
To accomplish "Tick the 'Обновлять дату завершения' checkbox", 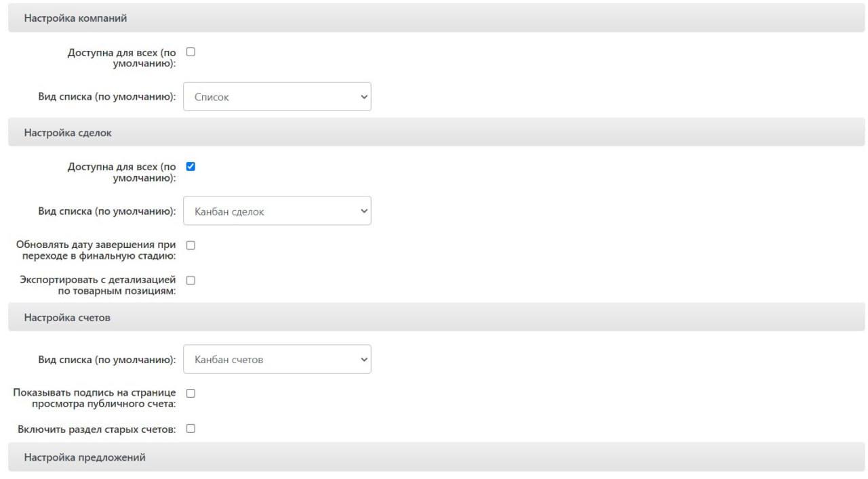I will click(191, 245).
